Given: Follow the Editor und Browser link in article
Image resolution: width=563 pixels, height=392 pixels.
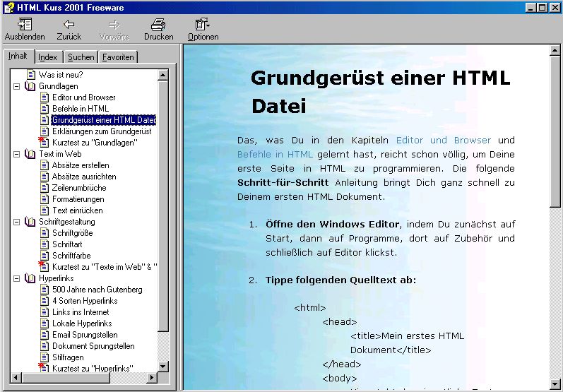Looking at the screenshot, I should (x=444, y=140).
